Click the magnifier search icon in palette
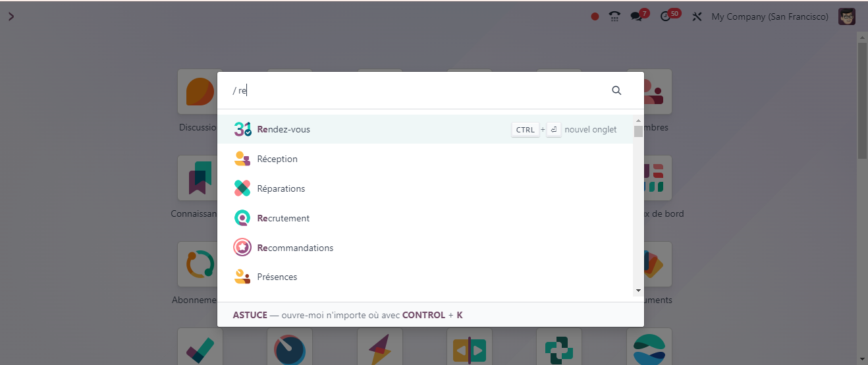The image size is (868, 365). [616, 91]
